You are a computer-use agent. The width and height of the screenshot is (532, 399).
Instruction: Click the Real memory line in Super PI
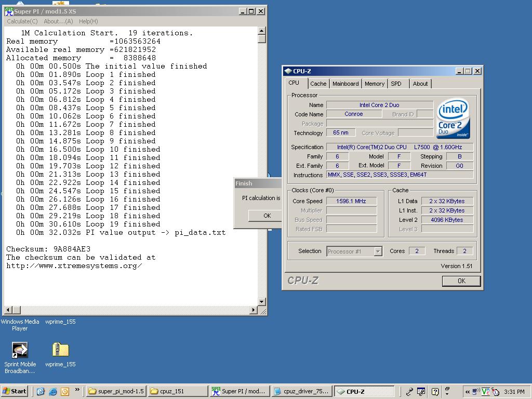(x=83, y=42)
